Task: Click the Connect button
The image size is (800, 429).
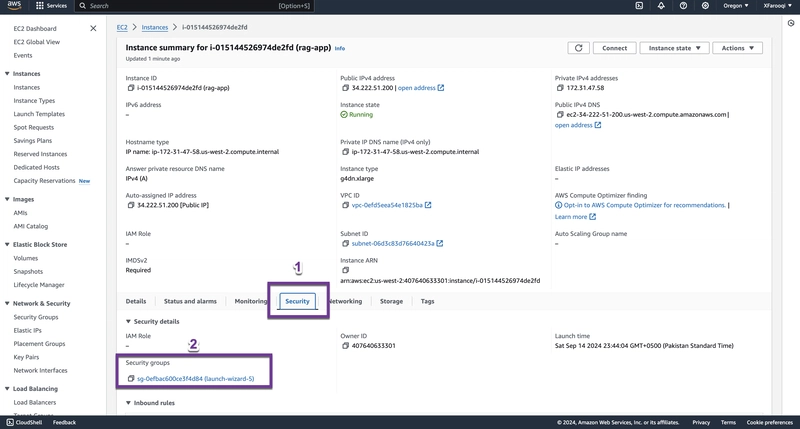Action: click(614, 48)
